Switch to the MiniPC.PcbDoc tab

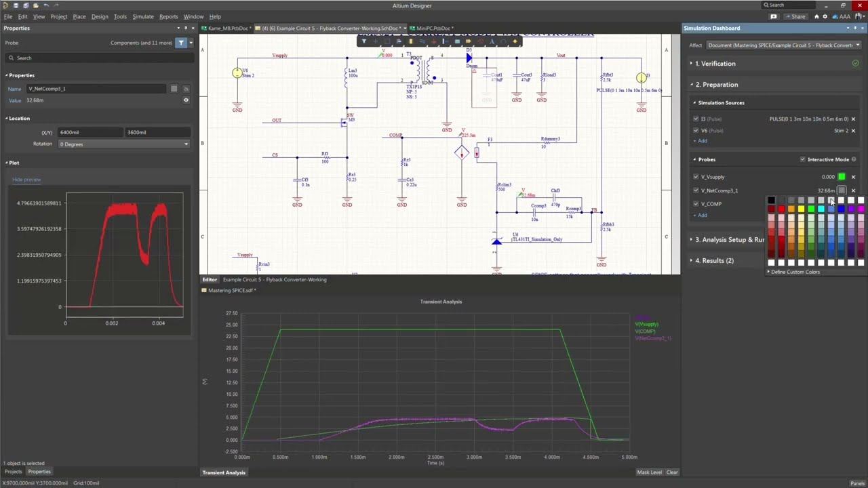click(x=434, y=28)
